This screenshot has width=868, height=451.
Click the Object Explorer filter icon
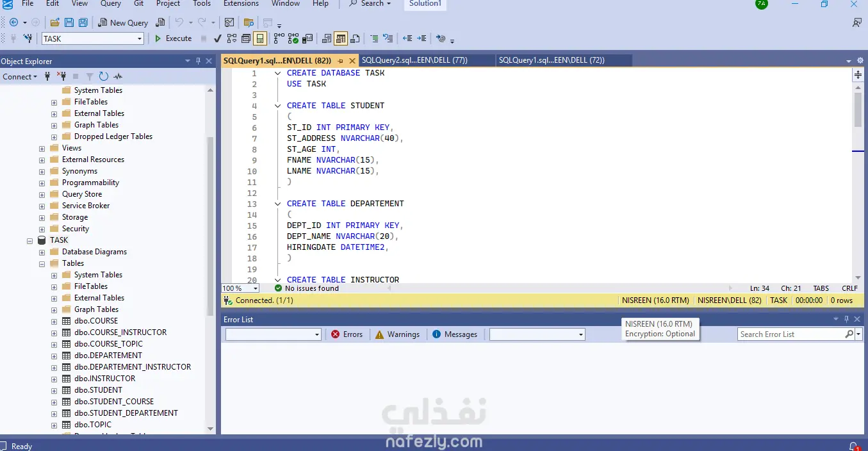pyautogui.click(x=90, y=76)
